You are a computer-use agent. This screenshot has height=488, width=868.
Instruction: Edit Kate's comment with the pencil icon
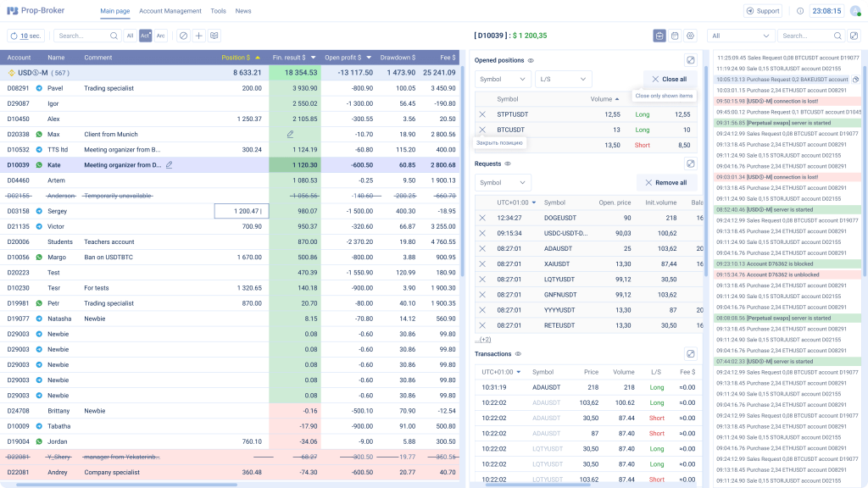(x=169, y=165)
